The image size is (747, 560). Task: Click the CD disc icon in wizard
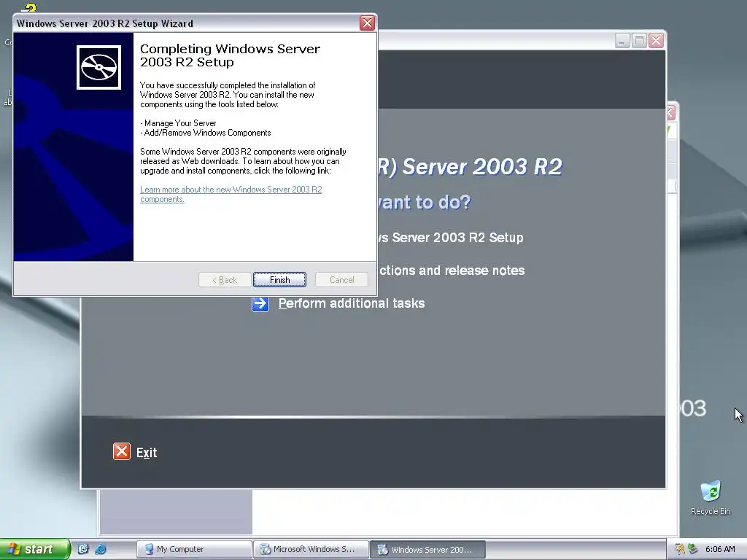(x=98, y=67)
